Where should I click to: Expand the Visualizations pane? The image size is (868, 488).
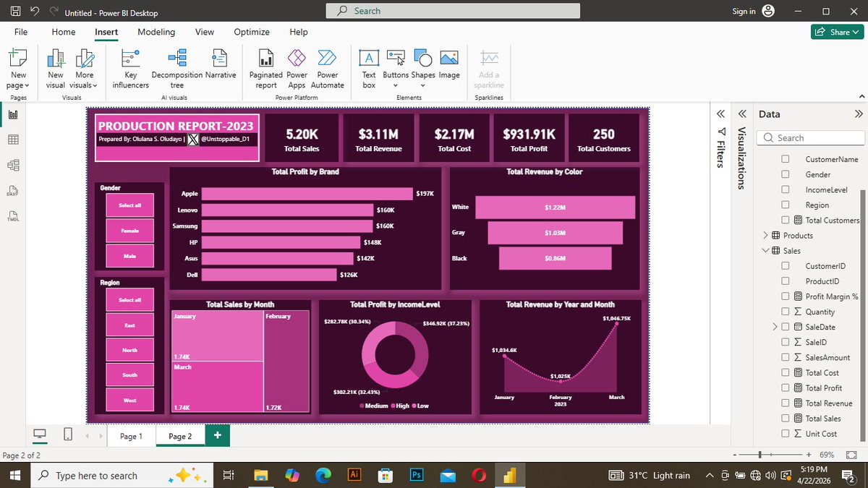742,114
